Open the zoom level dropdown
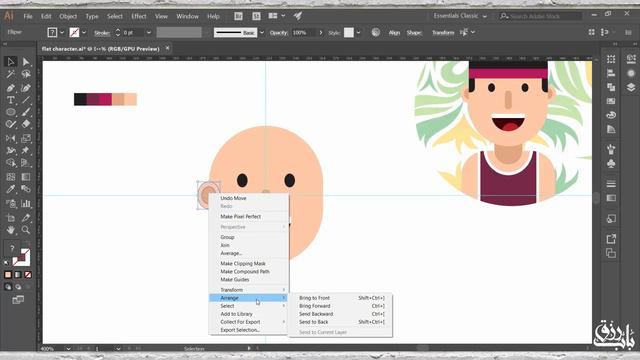 68,349
